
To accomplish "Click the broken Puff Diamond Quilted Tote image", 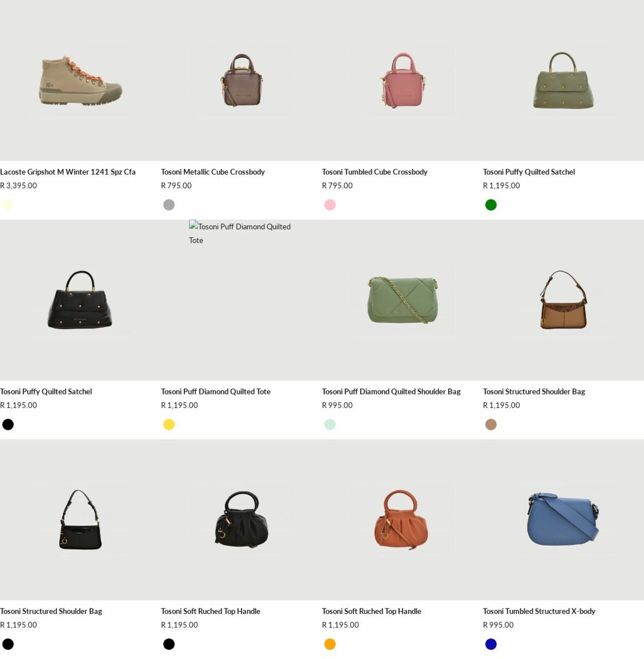I will point(241,300).
